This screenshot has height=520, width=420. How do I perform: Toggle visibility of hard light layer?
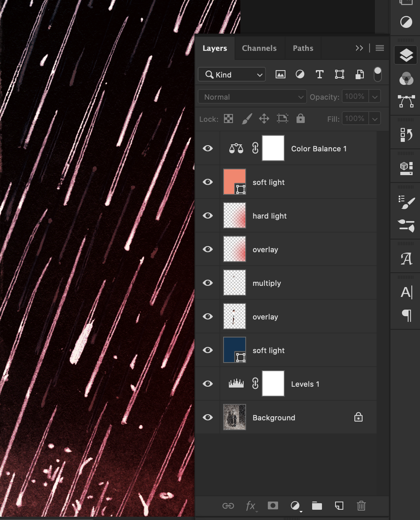[208, 215]
